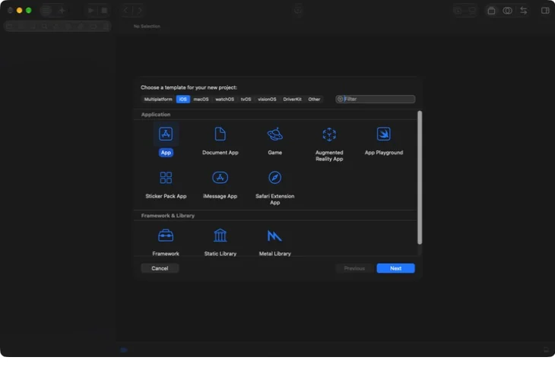Go forward with the right chevron
This screenshot has height=392, width=555.
tap(140, 11)
